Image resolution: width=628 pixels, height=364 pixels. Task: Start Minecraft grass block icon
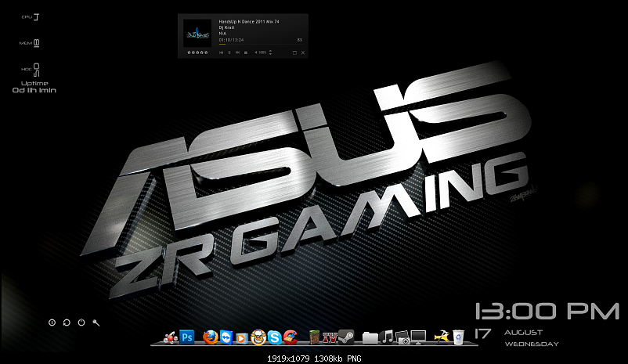click(x=315, y=337)
